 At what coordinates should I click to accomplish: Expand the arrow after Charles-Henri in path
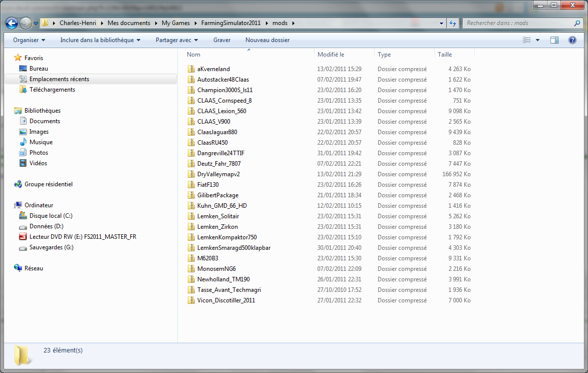point(102,23)
